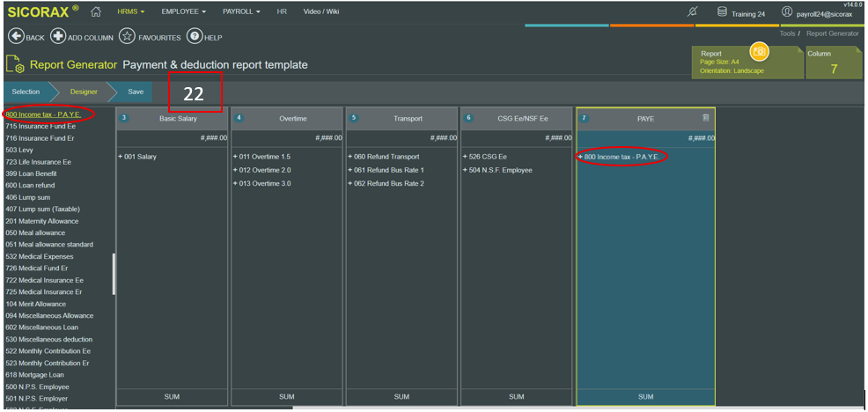The image size is (868, 412).
Task: Select the Transport column header
Action: pyautogui.click(x=401, y=119)
